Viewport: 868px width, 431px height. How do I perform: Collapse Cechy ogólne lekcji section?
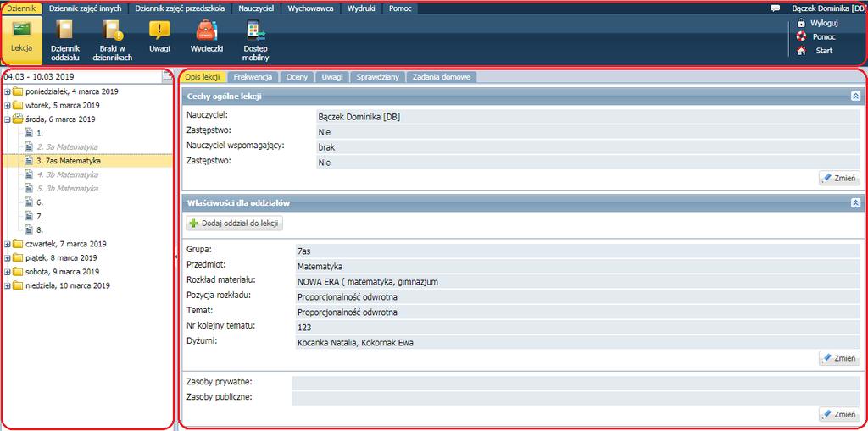(855, 97)
